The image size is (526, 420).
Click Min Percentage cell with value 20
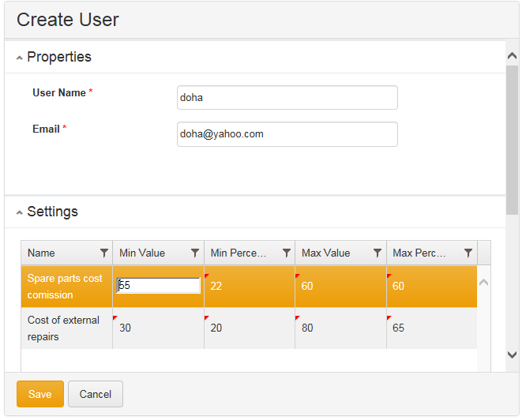(x=250, y=328)
